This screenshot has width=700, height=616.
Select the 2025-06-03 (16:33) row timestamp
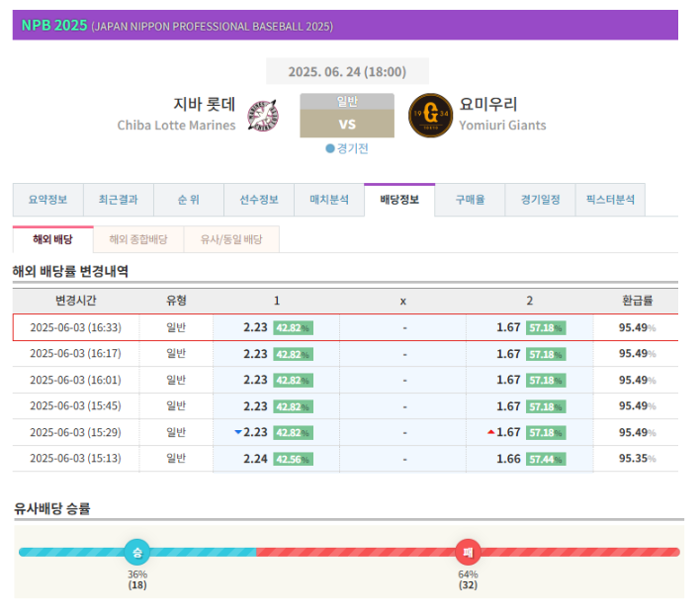tap(75, 327)
